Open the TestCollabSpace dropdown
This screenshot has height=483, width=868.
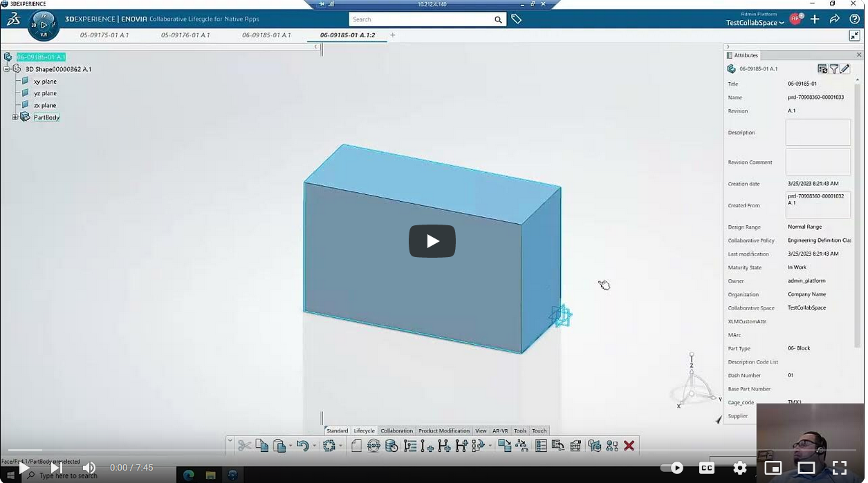coord(755,23)
